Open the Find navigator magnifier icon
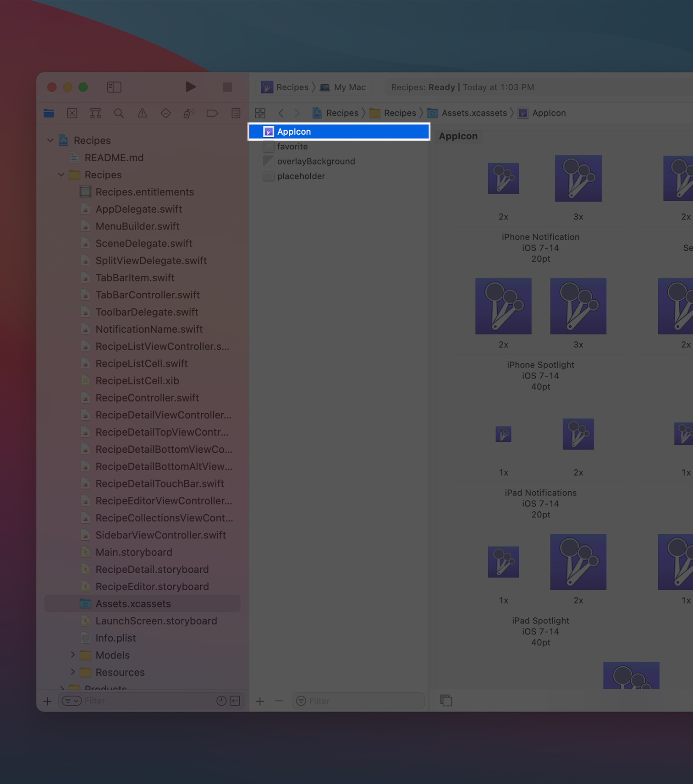Screen dimensions: 693x784 pyautogui.click(x=119, y=113)
